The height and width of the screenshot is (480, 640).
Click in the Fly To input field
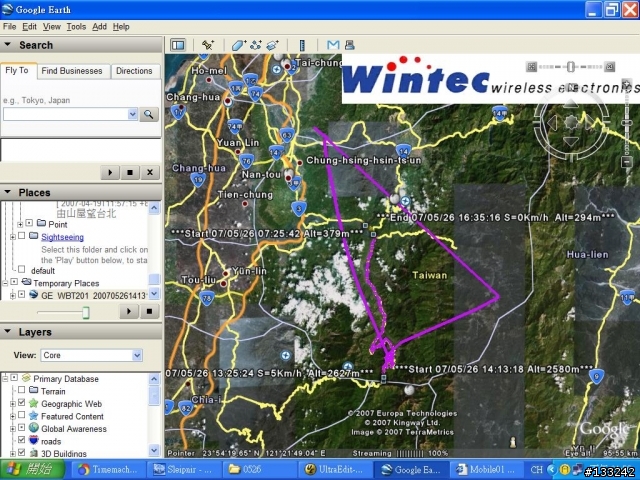tap(65, 114)
